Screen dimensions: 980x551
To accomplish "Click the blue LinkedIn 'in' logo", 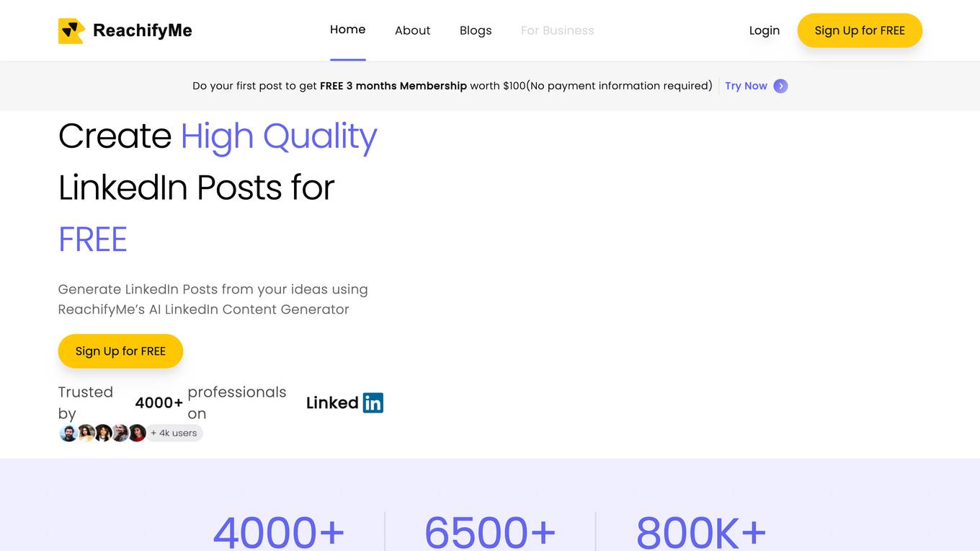I will point(373,402).
